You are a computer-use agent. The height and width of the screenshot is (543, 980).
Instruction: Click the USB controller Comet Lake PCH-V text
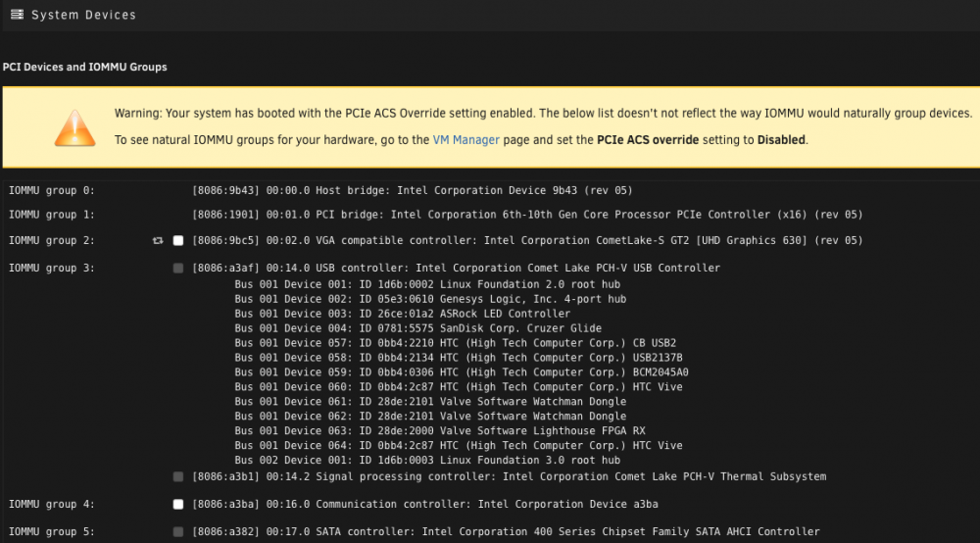click(456, 268)
